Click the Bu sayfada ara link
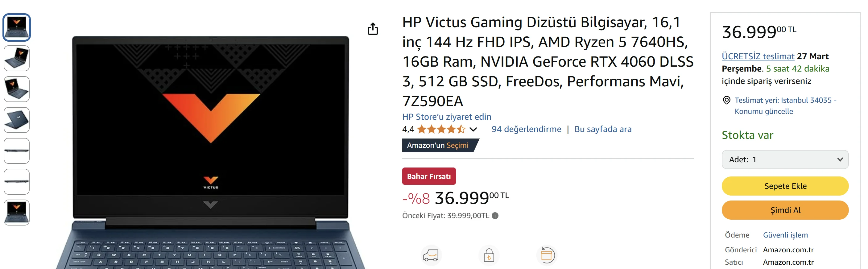This screenshot has height=269, width=868. click(602, 129)
